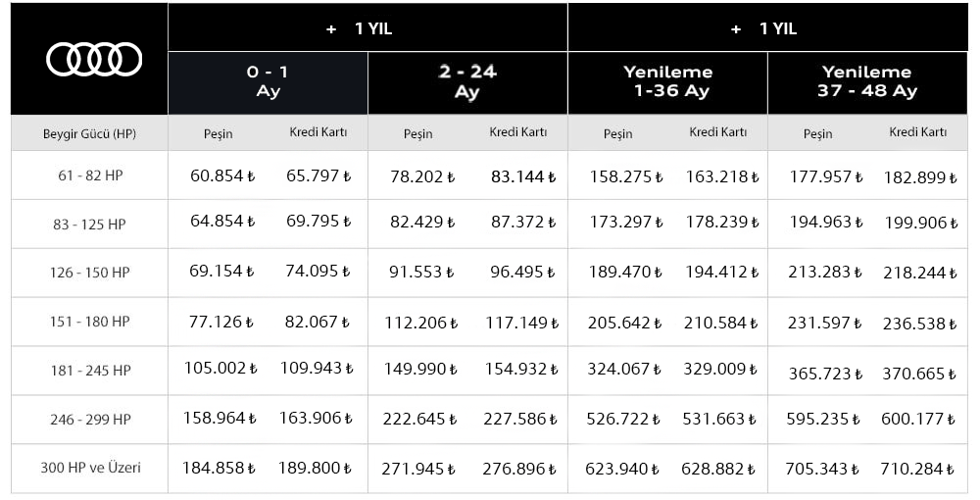980x500 pixels.
Task: Open the Yenileme 1-36 Ay header
Action: coord(667,82)
